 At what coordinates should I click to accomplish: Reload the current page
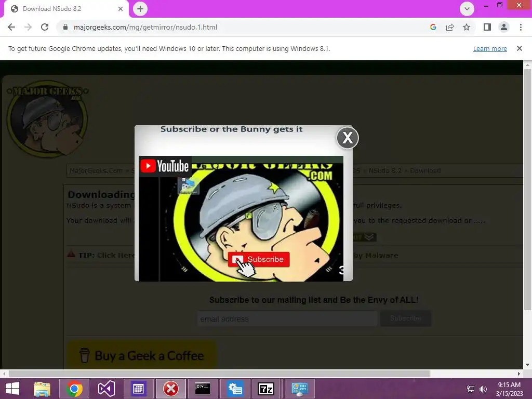(45, 27)
